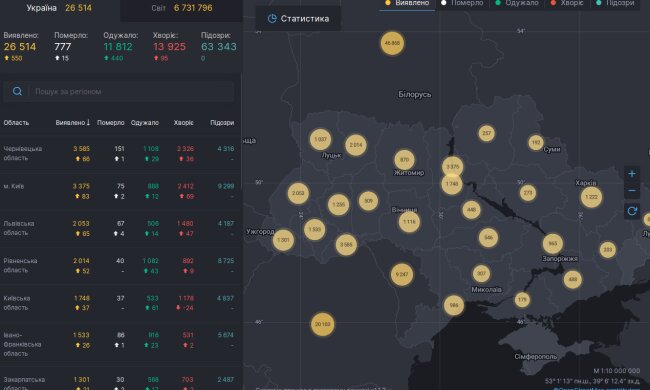This screenshot has width=650, height=390.
Task: Select the Одужало map layer tab
Action: tap(517, 3)
